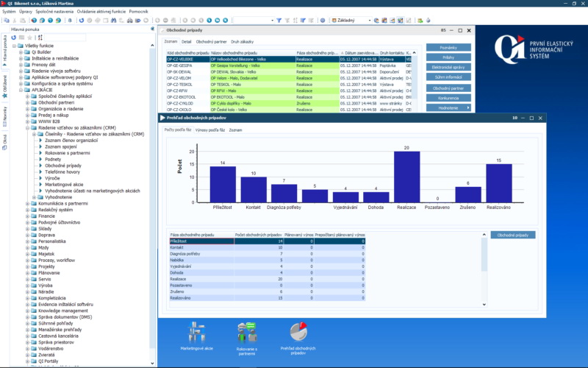Click the first layout icon right of Základný
The height and width of the screenshot is (368, 588).
(376, 21)
